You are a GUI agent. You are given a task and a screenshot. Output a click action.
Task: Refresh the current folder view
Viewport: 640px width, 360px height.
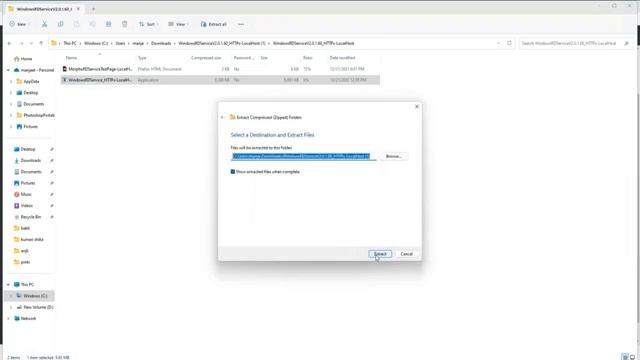coord(509,43)
